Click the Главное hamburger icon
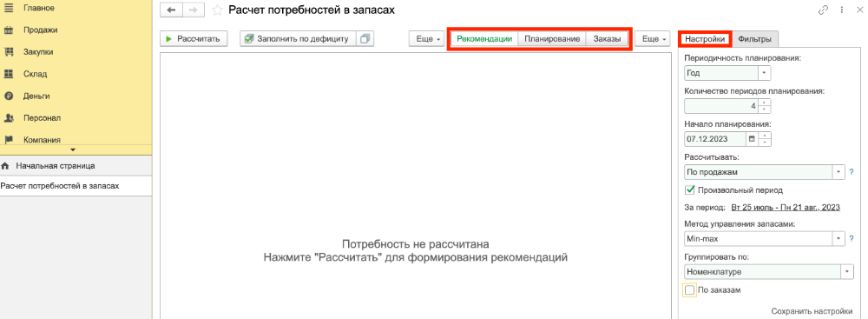868x319 pixels. pos(9,8)
